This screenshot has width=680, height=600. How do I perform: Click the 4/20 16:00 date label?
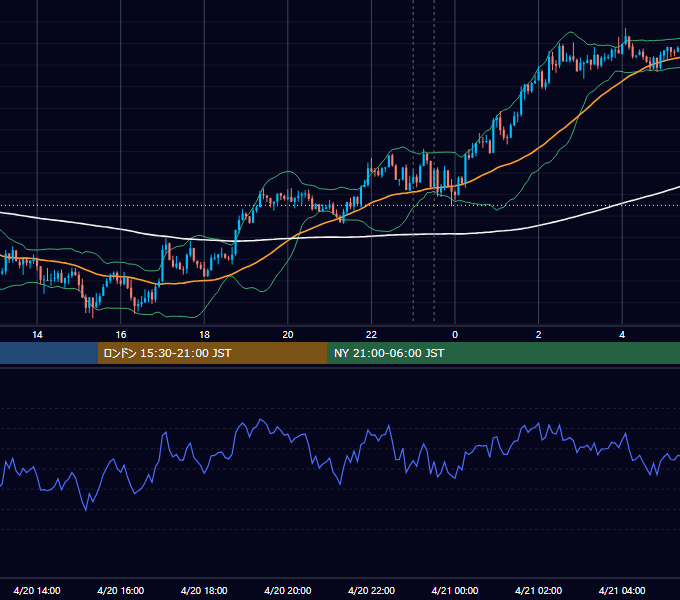(121, 590)
